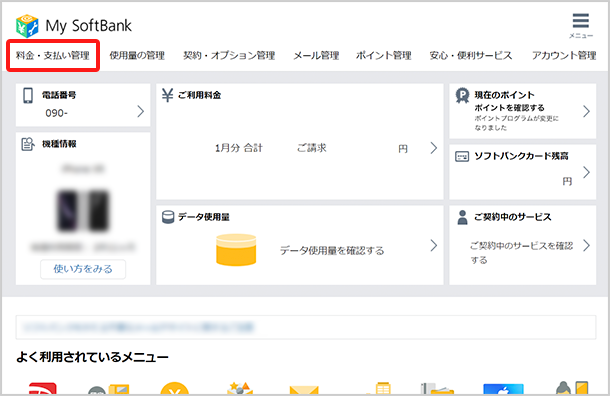The height and width of the screenshot is (396, 610).
Task: Click the 機種情報 document icon
Action: coord(28,144)
